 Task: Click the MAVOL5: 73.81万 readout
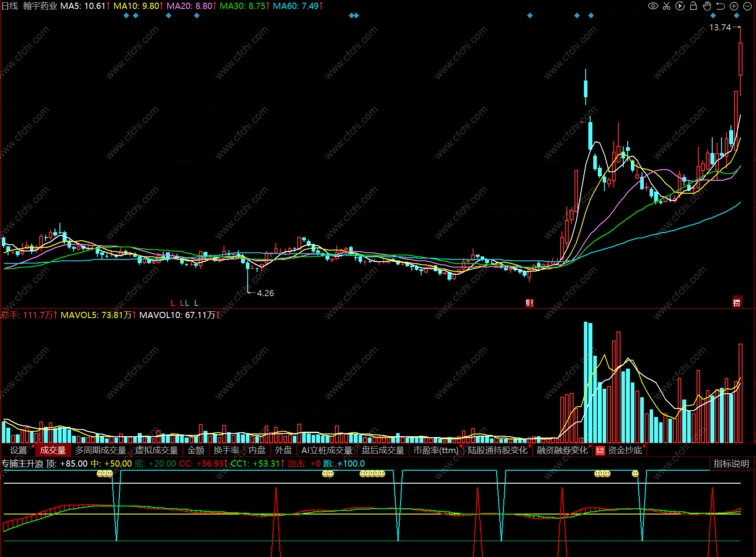(98, 315)
